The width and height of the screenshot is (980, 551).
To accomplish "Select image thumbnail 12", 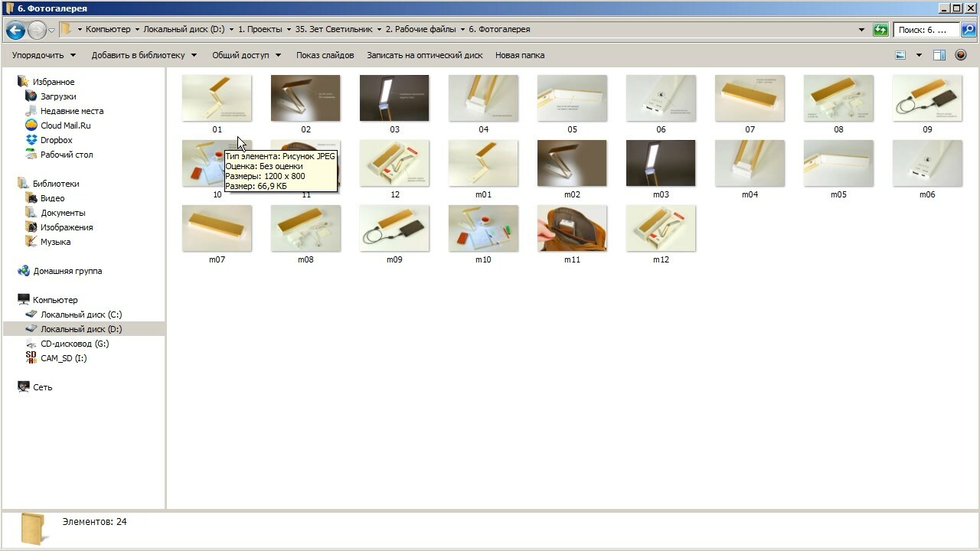I will [x=394, y=163].
